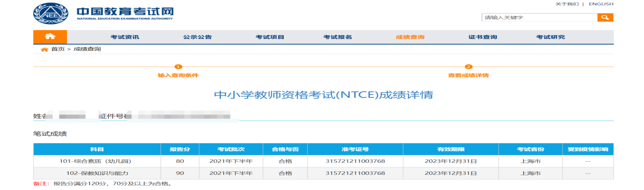Image resolution: width=644 pixels, height=190 pixels.
Task: Open the 公示公告 menu
Action: pyautogui.click(x=197, y=37)
